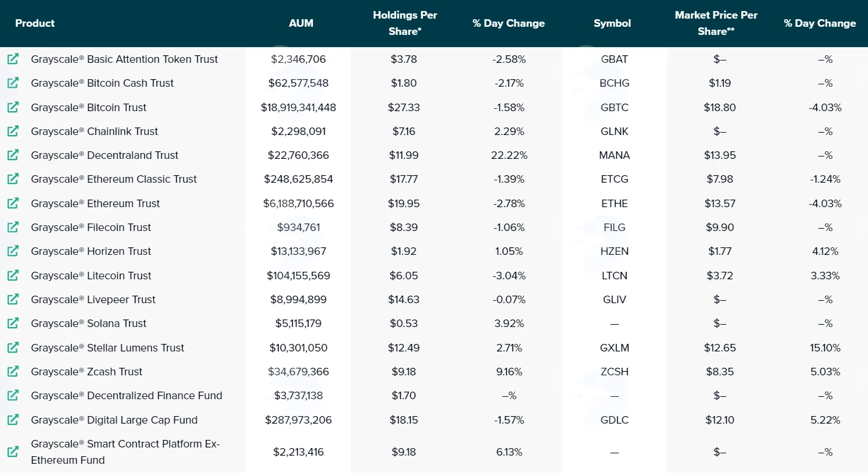Viewport: 868px width, 476px height.
Task: Click the Symbol column header
Action: point(612,23)
